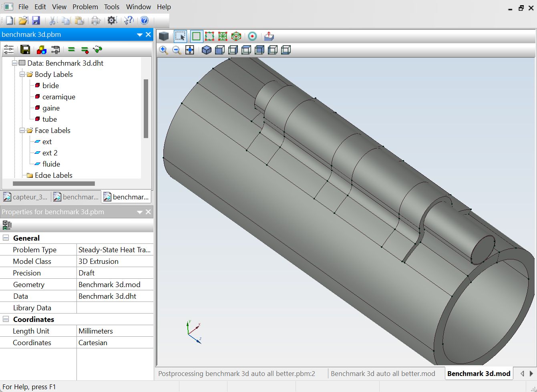Click the red target circle icon

pyautogui.click(x=252, y=36)
